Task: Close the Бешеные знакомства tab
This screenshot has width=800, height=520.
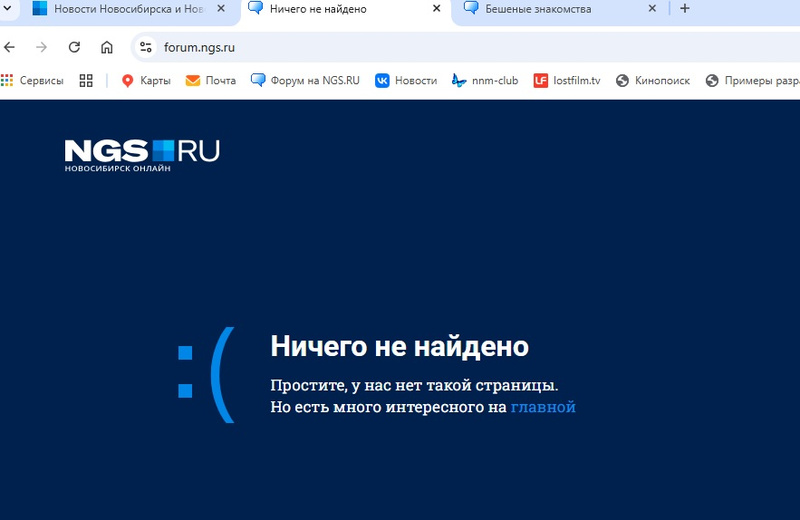Action: pos(652,8)
